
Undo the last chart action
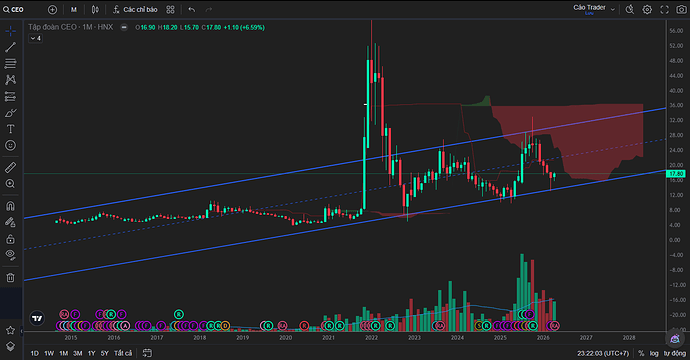(x=191, y=9)
